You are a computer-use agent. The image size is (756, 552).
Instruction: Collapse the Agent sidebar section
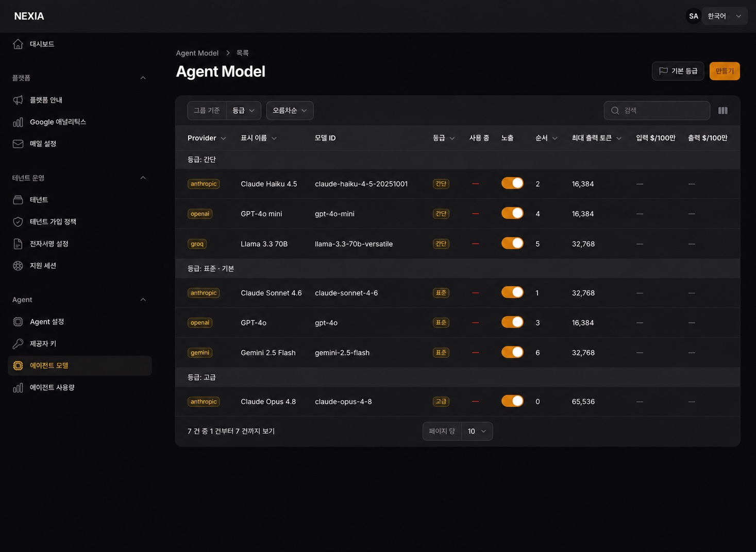[143, 300]
